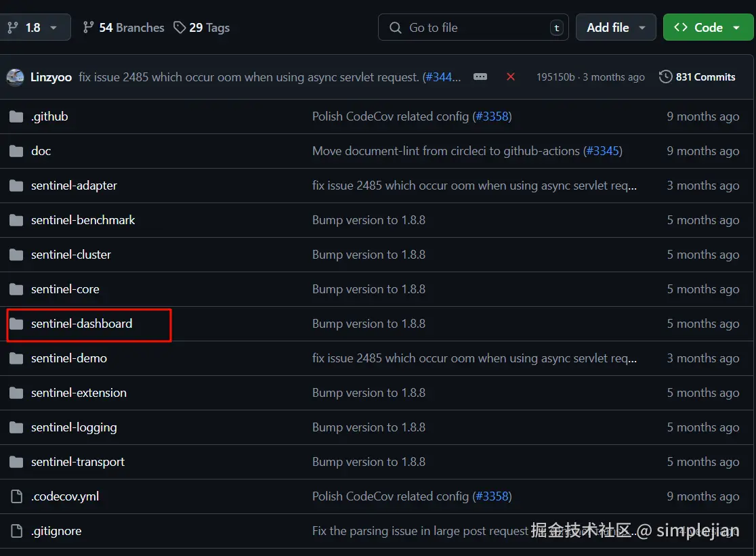Image resolution: width=756 pixels, height=556 pixels.
Task: View the 29 Tags link
Action: [202, 28]
